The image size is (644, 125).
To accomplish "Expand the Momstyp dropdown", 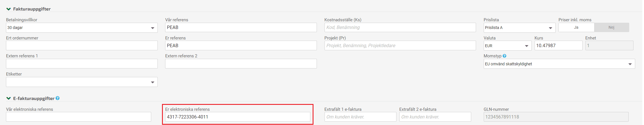I will 559,64.
